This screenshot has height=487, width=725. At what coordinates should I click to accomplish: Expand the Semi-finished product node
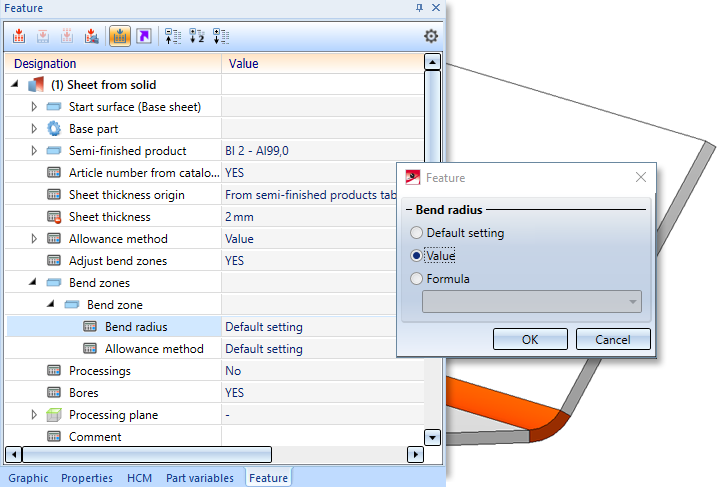pos(34,151)
